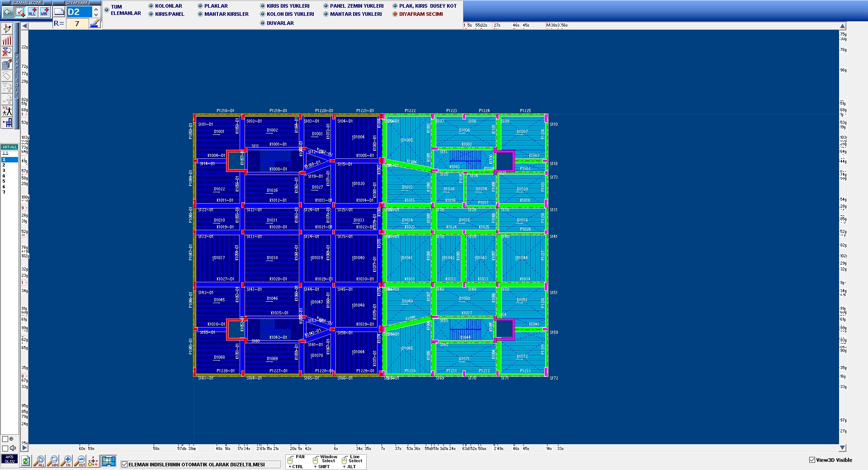Click the R= value input field
Screen dimensions: 868x470
click(77, 24)
